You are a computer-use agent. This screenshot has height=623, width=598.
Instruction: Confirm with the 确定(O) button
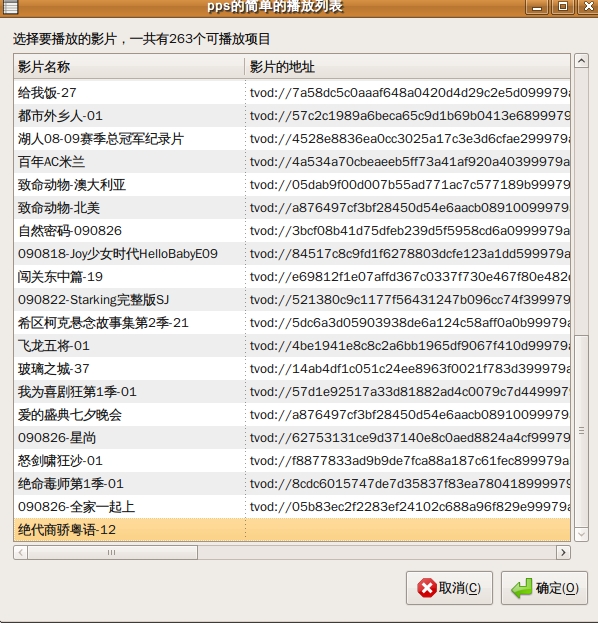click(544, 588)
